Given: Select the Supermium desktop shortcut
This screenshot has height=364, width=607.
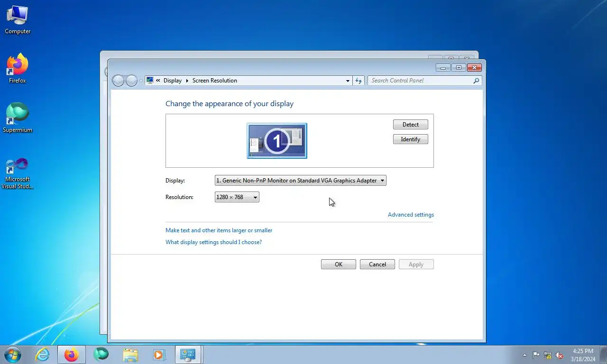Looking at the screenshot, I should click(18, 118).
